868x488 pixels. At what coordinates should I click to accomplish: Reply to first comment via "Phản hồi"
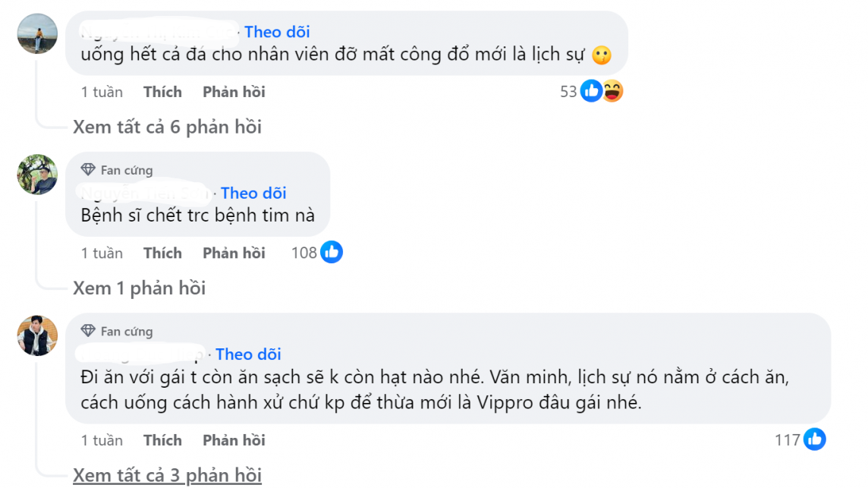(x=234, y=92)
